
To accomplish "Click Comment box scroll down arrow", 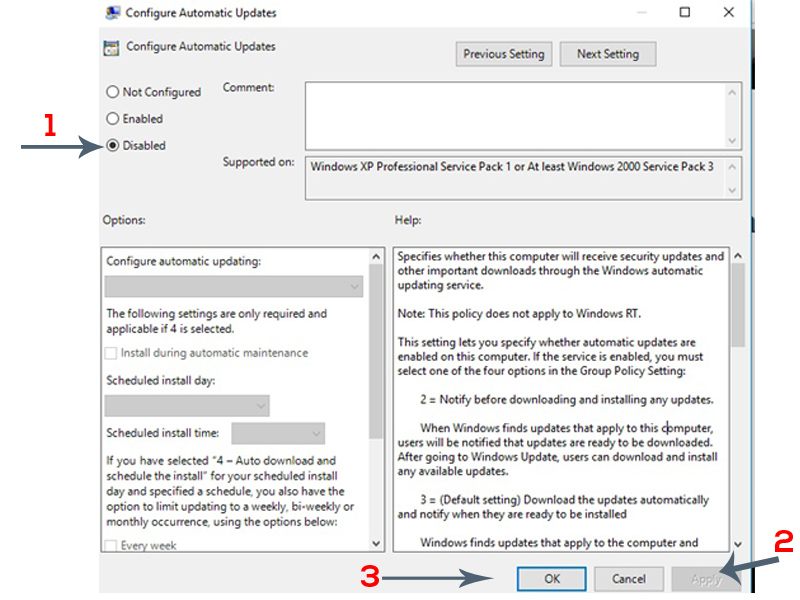I will (x=732, y=140).
